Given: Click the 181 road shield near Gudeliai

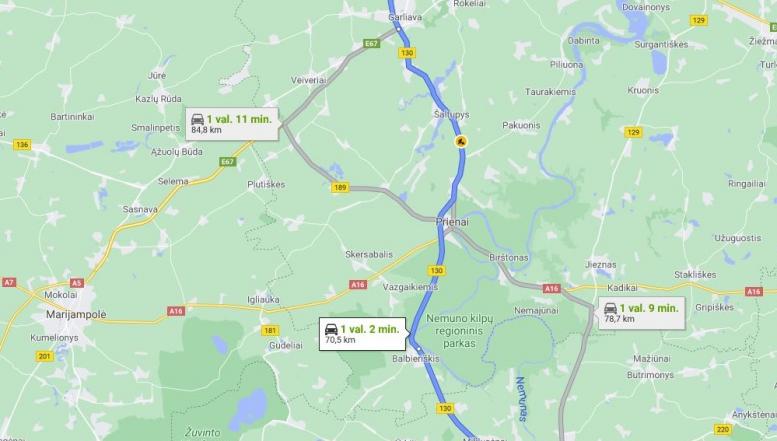Looking at the screenshot, I should tap(270, 331).
